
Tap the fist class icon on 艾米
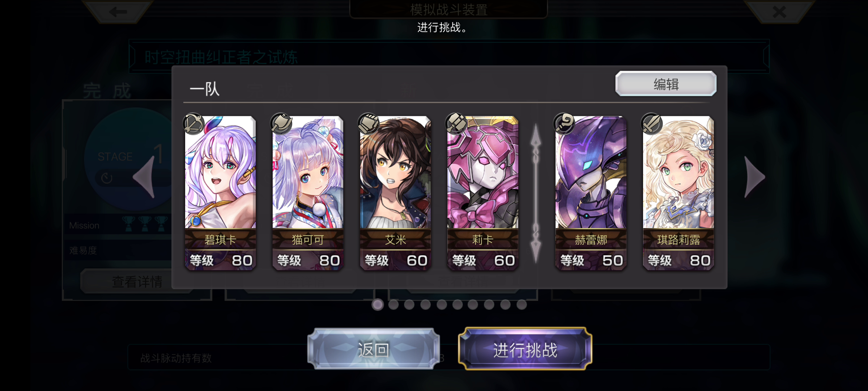(369, 124)
